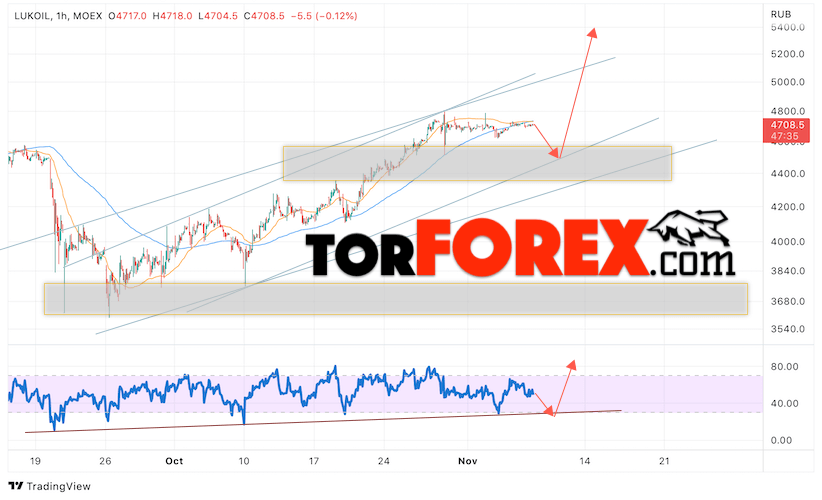Click the 4400.0 price axis label
Screen dimensions: 822x500
[x=787, y=173]
